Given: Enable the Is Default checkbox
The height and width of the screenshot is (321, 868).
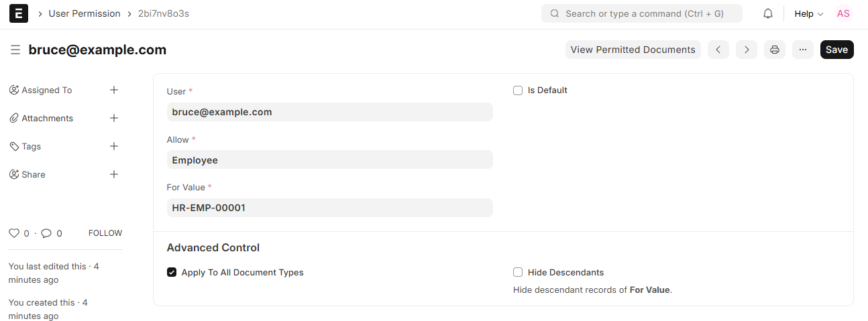Looking at the screenshot, I should tap(518, 90).
